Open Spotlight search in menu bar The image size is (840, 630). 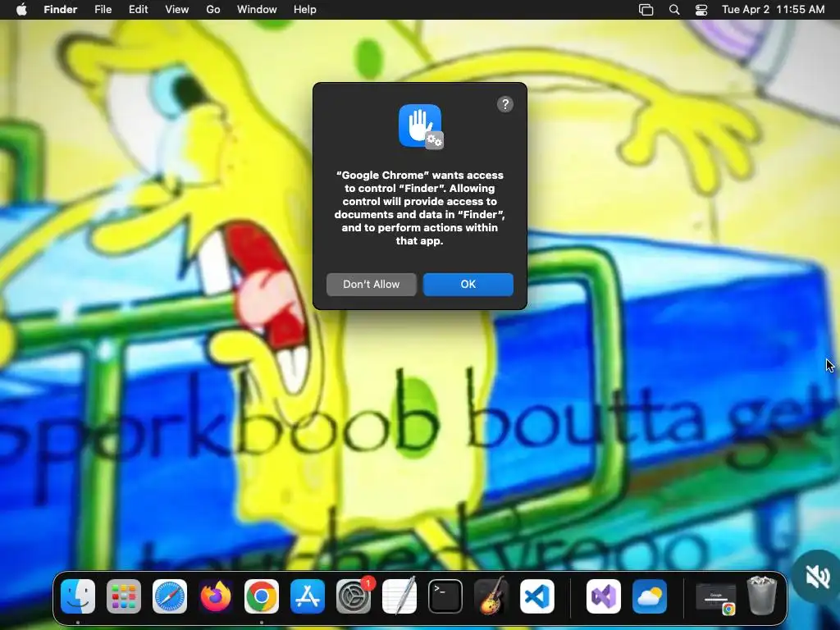pyautogui.click(x=674, y=10)
